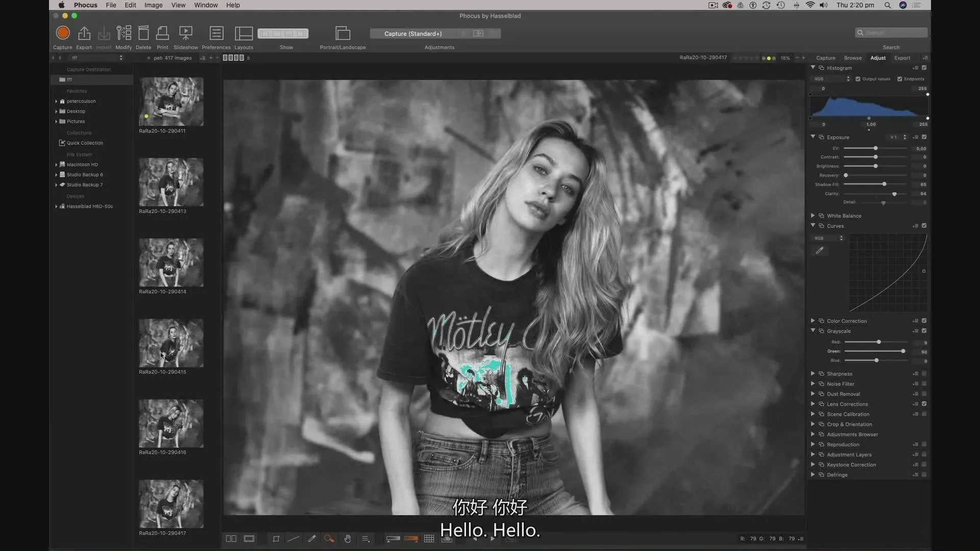Select Quick Collection in sidebar
The height and width of the screenshot is (551, 980).
click(x=85, y=143)
